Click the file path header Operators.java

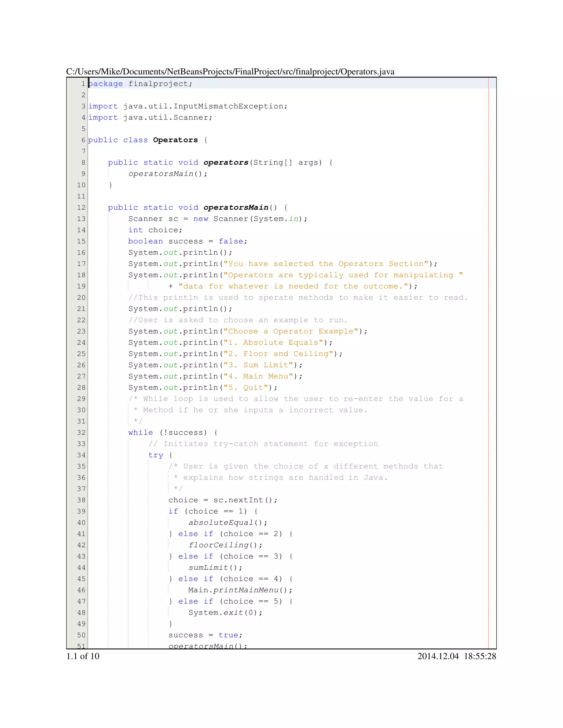click(x=230, y=72)
